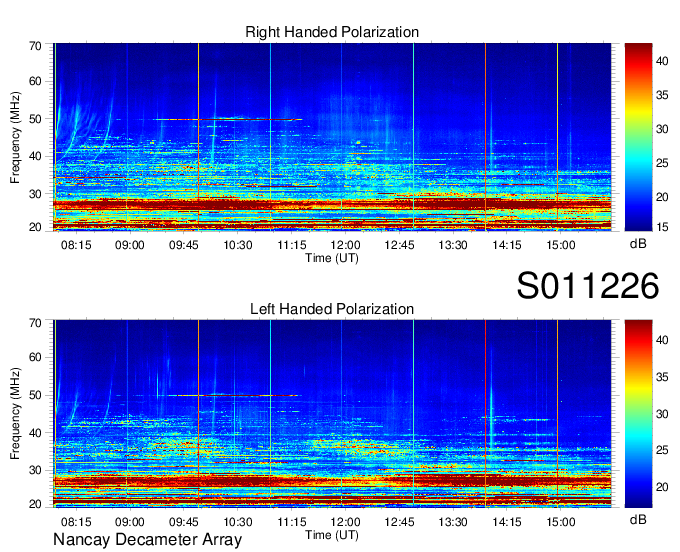
Task: Click the red 50 MHz line in right-handed spectrogram
Action: click(x=229, y=119)
